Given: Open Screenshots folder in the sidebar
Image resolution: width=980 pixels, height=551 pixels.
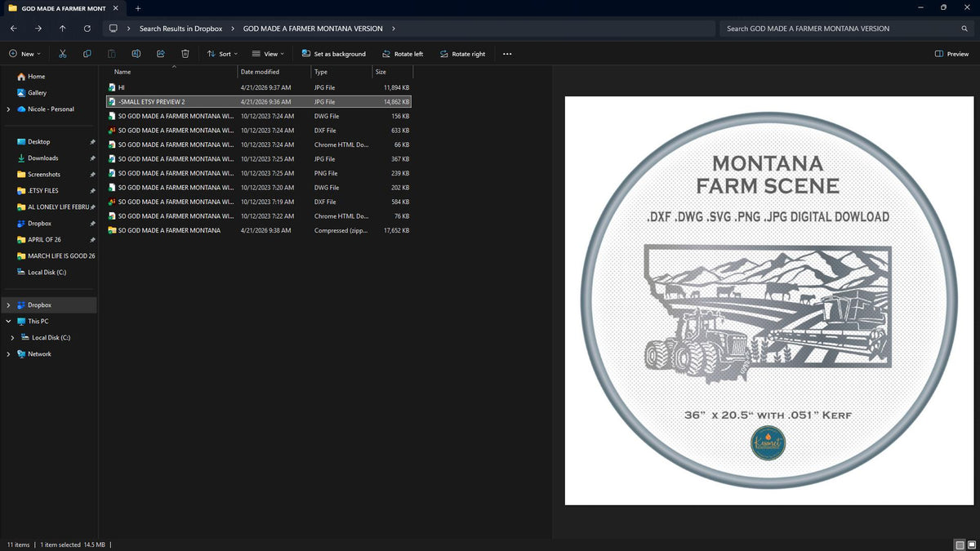Looking at the screenshot, I should pyautogui.click(x=44, y=175).
